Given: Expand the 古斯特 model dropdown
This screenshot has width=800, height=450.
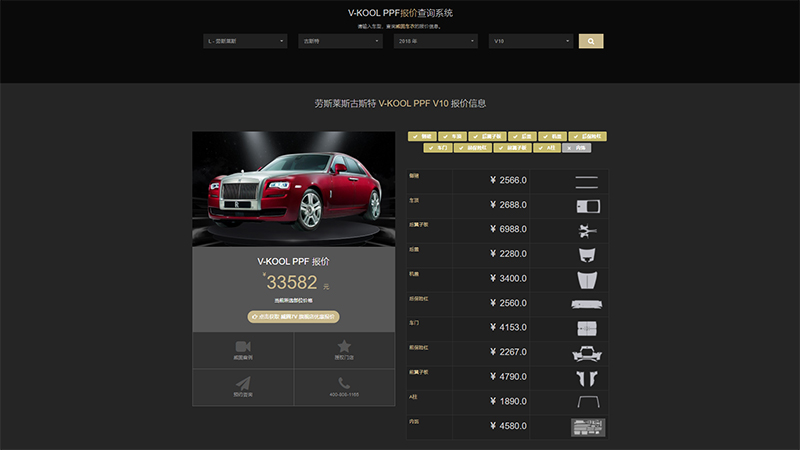Looking at the screenshot, I should point(339,41).
